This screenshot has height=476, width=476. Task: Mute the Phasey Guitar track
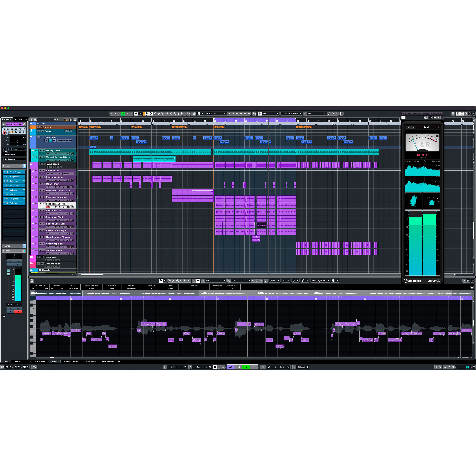40,151
